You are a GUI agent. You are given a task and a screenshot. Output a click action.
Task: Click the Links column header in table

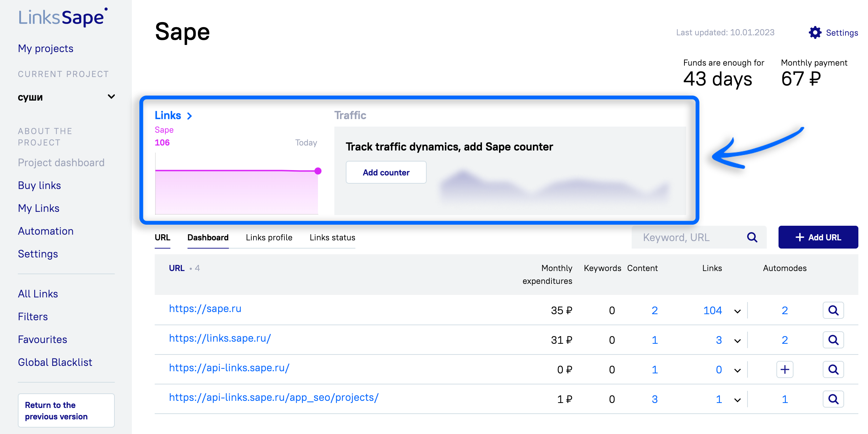coord(712,268)
